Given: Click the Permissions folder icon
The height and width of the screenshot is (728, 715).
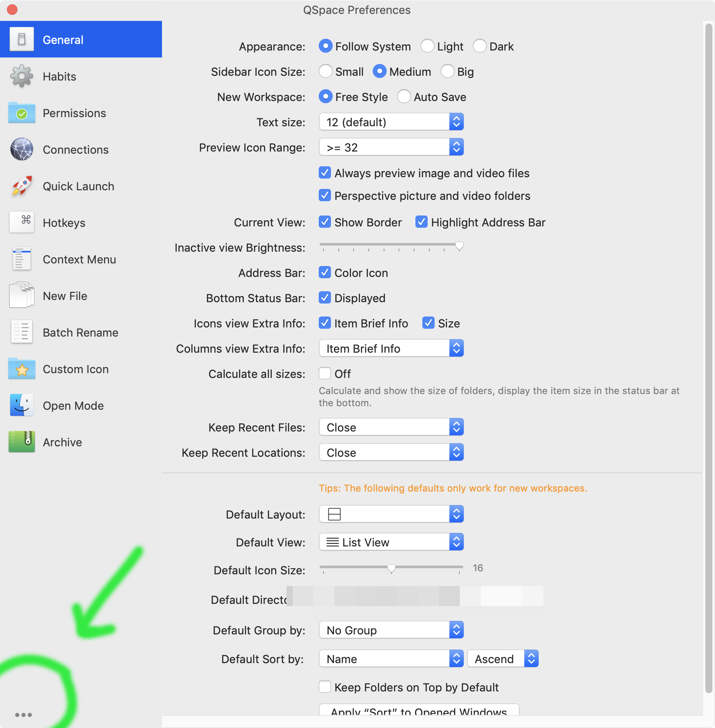Looking at the screenshot, I should pyautogui.click(x=22, y=113).
